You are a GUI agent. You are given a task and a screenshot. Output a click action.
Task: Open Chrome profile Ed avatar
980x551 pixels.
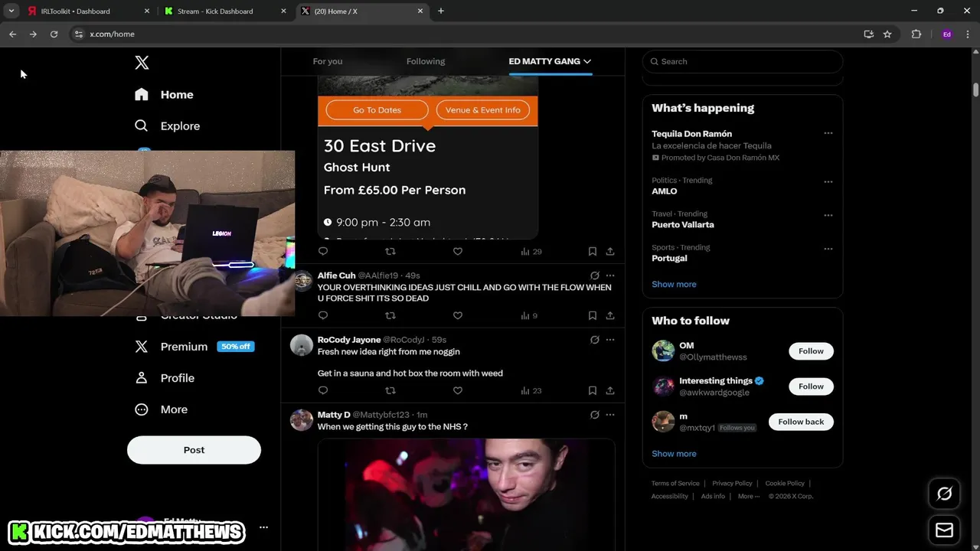[947, 34]
